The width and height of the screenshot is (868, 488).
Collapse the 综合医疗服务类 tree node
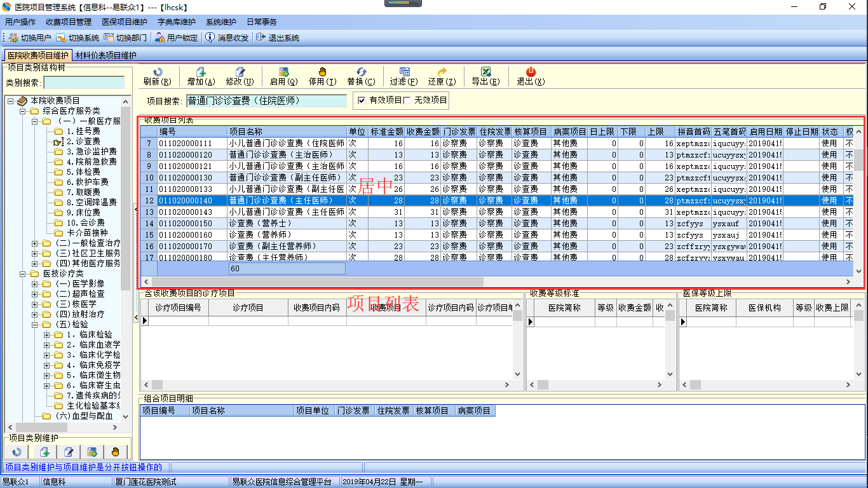coord(22,111)
